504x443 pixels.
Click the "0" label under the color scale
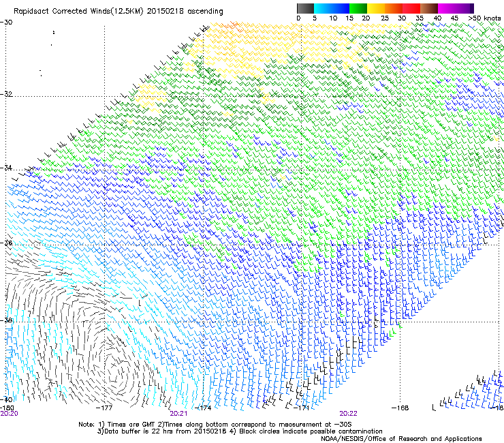tap(298, 18)
